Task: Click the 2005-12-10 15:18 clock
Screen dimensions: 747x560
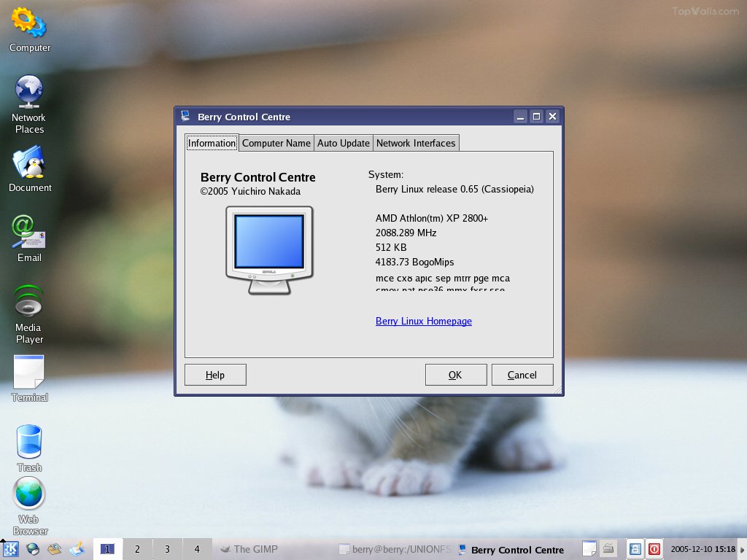Action: pyautogui.click(x=703, y=549)
